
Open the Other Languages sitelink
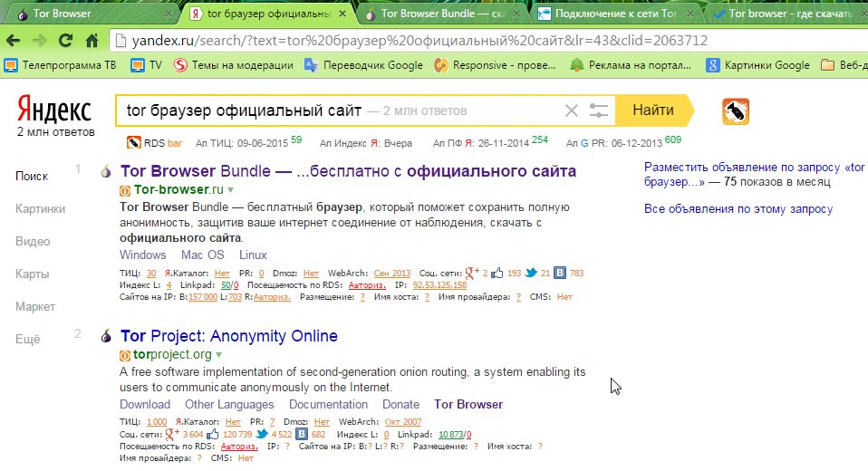229,405
